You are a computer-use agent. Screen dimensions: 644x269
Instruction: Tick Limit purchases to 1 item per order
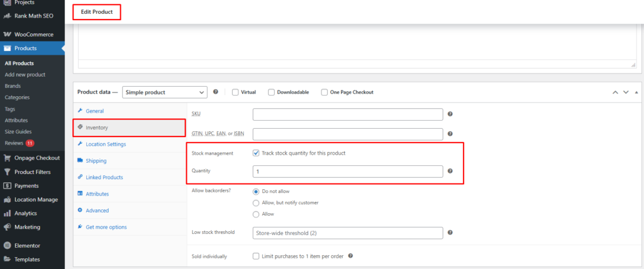pyautogui.click(x=256, y=256)
